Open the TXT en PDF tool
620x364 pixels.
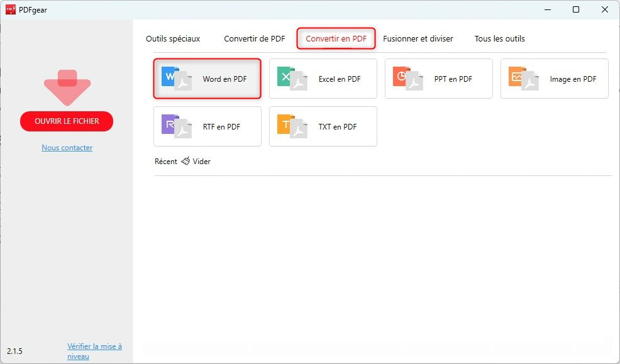pos(323,126)
